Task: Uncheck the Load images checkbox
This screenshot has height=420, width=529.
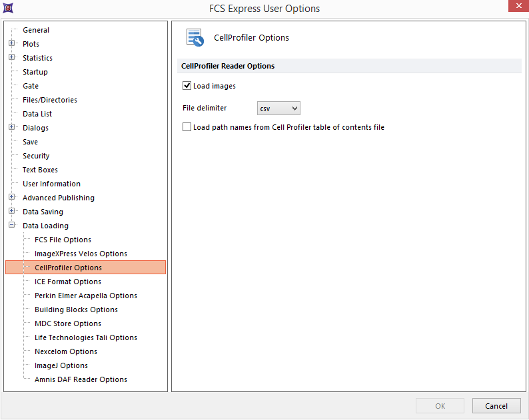Action: (x=187, y=86)
